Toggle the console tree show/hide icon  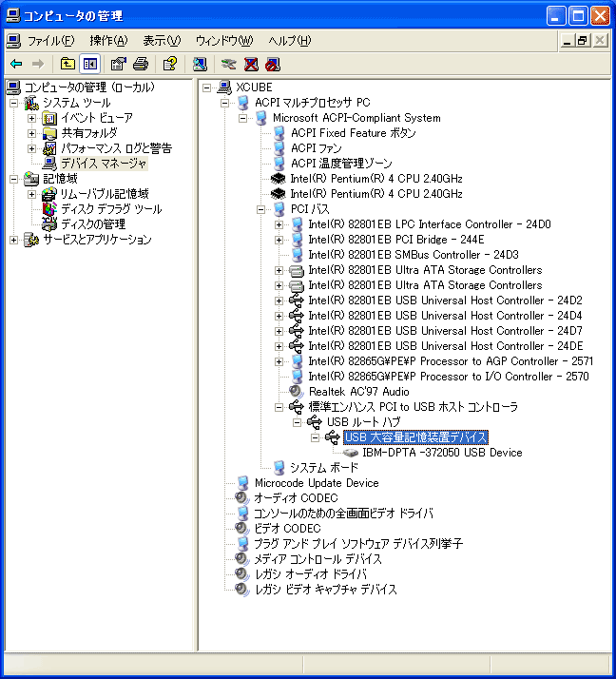click(x=90, y=64)
